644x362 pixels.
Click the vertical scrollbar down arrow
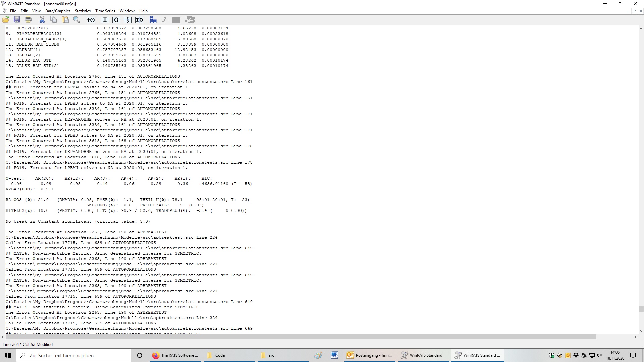pyautogui.click(x=641, y=331)
